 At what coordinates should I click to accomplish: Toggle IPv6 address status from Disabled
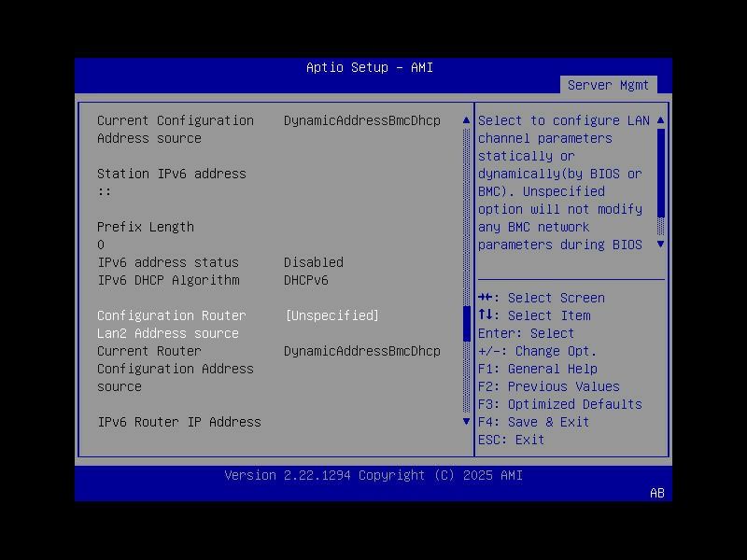[x=314, y=262]
